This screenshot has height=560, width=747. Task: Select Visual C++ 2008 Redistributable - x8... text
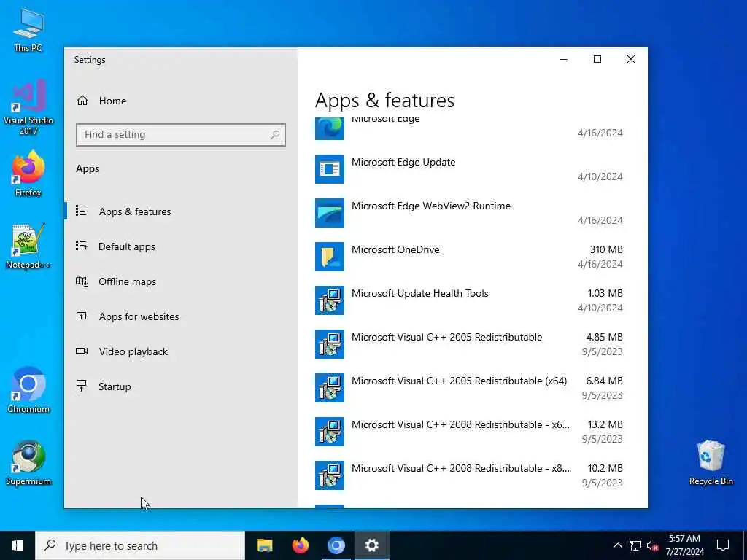tap(461, 469)
